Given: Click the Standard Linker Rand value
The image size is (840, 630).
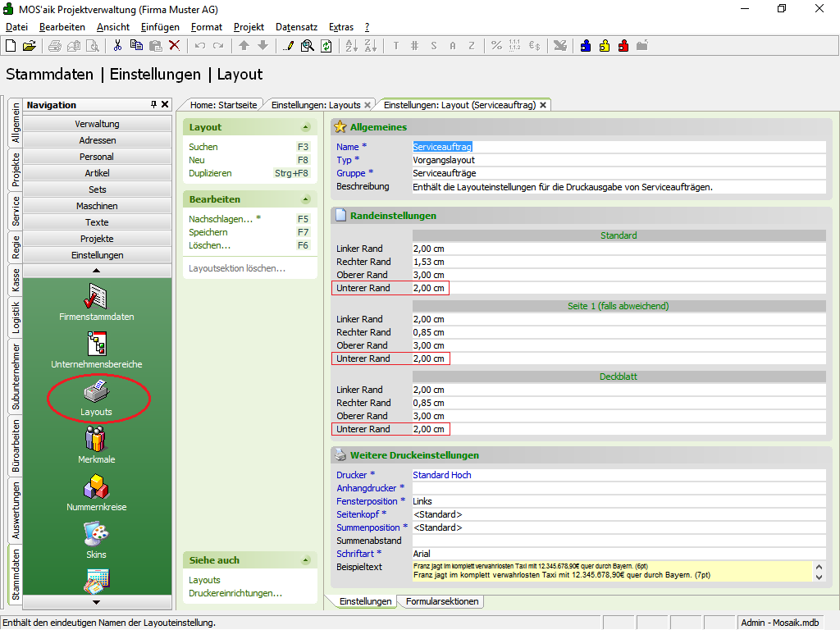Looking at the screenshot, I should click(619, 249).
